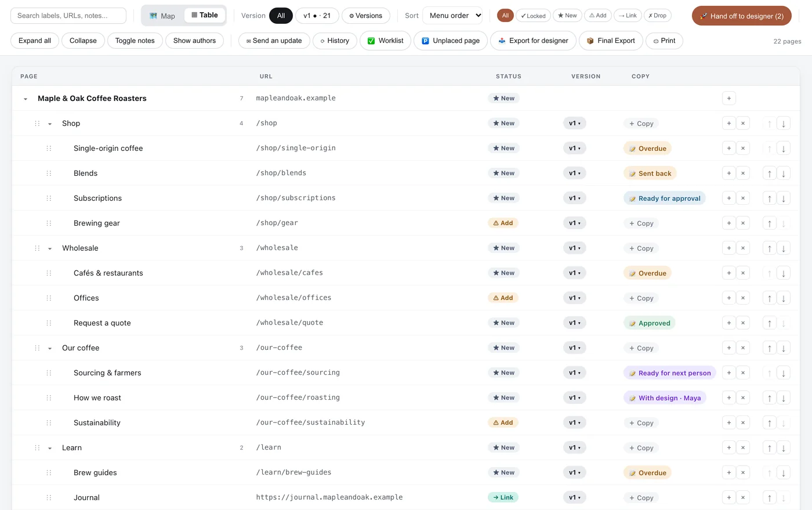Add a page under Maple & Oak Coffee Roasters

click(729, 98)
